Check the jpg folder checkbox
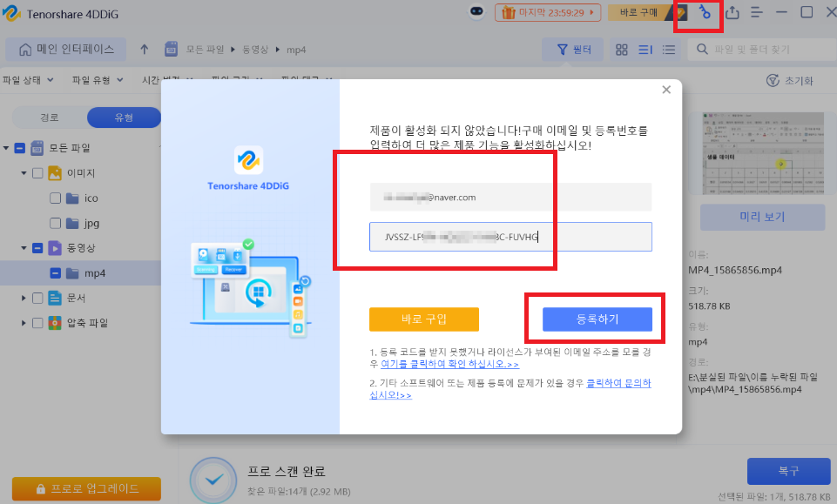Screen dimensions: 837x504 pos(55,223)
